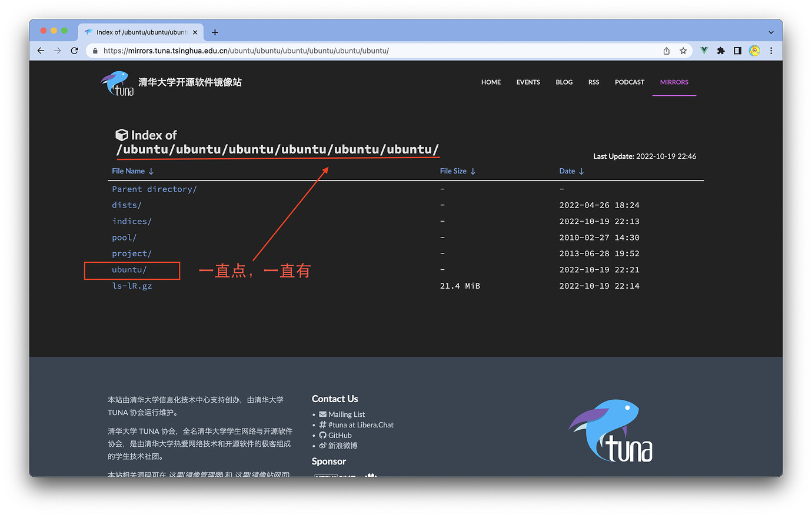Share this page from address bar
The height and width of the screenshot is (515, 812).
[x=667, y=51]
